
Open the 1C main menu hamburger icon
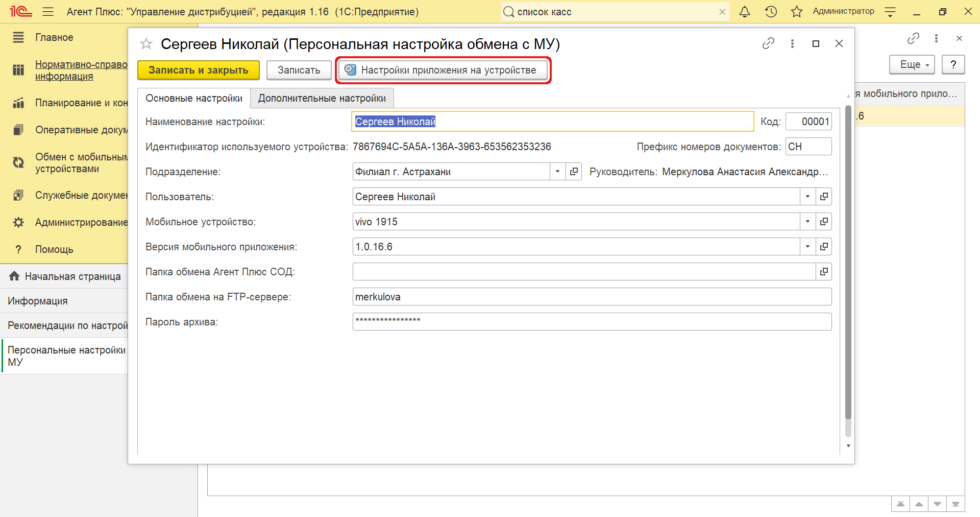tap(48, 12)
